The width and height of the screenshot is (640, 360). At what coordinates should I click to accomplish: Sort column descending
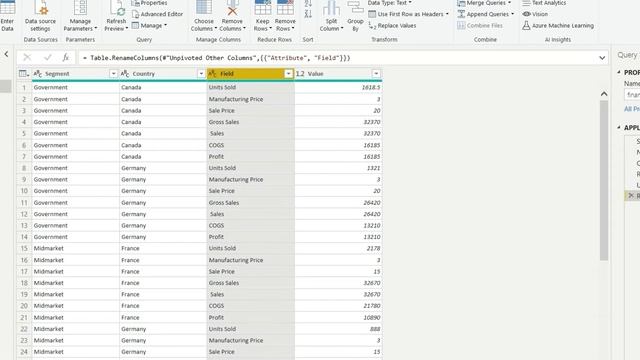(x=308, y=14)
